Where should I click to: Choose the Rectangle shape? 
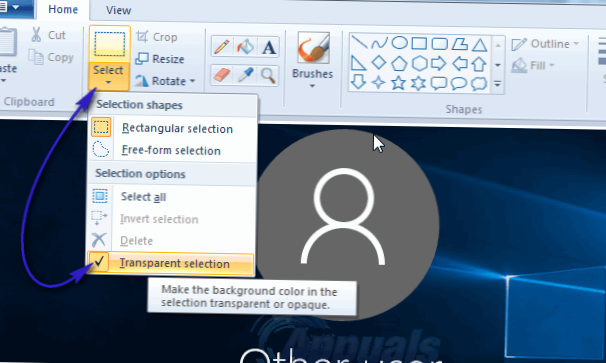[x=419, y=44]
